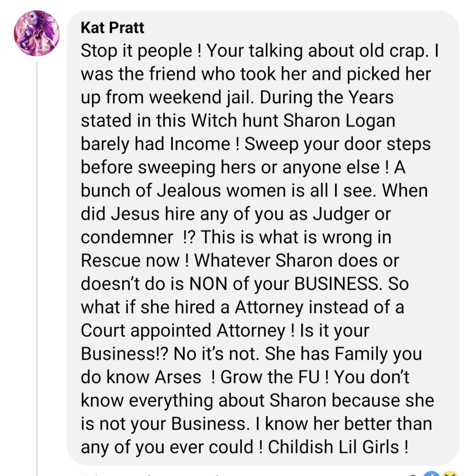Click the phrase "Grow the FU"

270,377
